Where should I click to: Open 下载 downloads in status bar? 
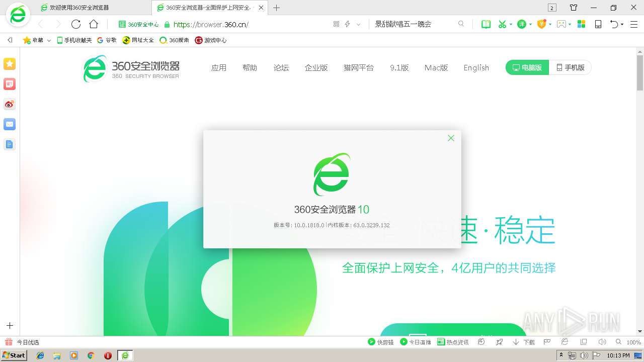(524, 342)
